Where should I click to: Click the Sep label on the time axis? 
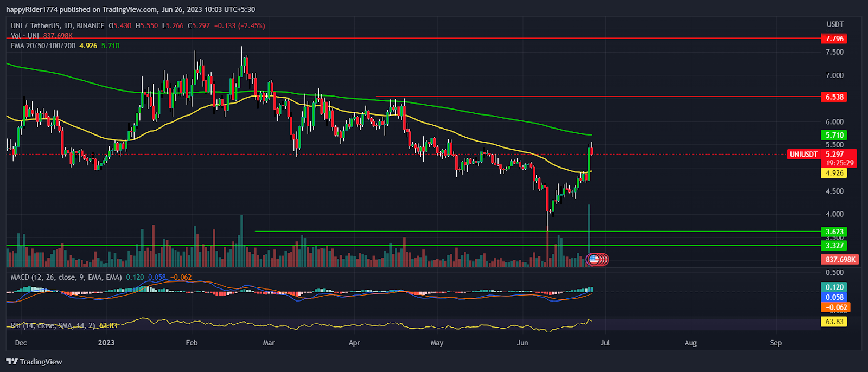point(776,343)
